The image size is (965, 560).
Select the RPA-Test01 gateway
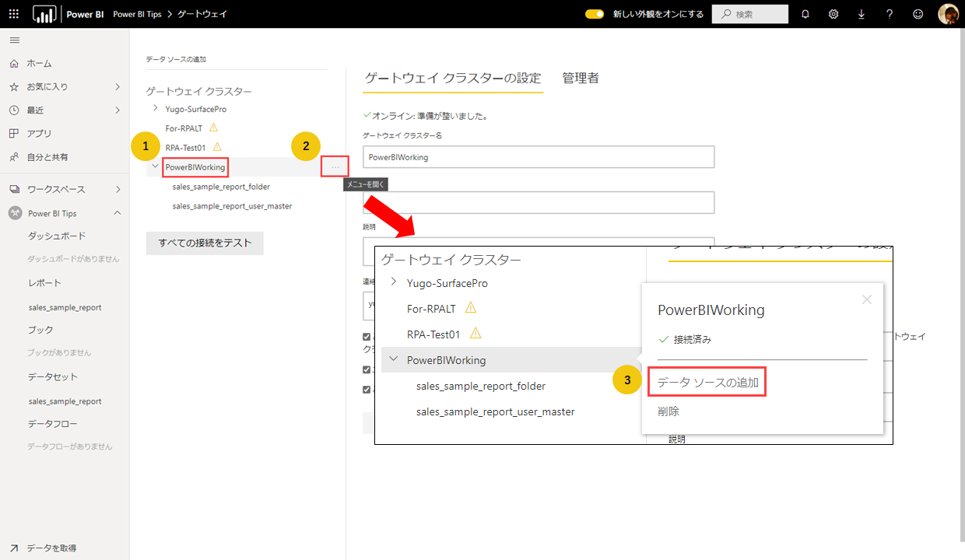186,146
